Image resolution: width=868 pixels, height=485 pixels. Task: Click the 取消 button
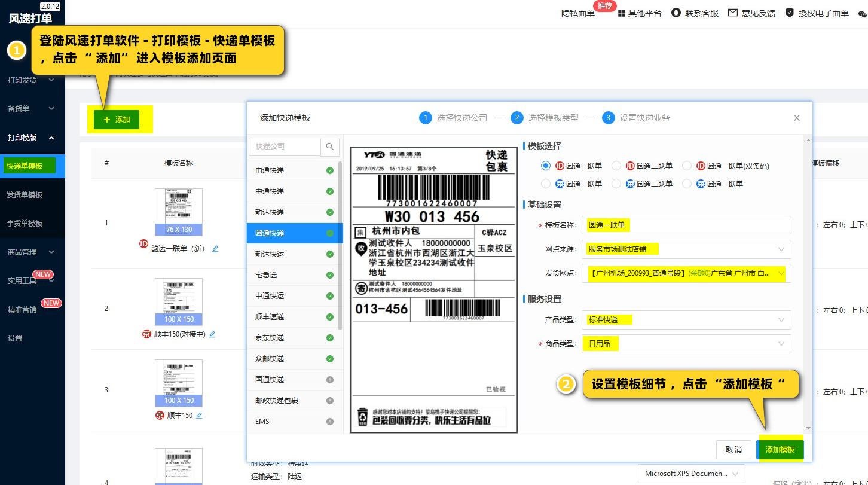[x=733, y=450]
